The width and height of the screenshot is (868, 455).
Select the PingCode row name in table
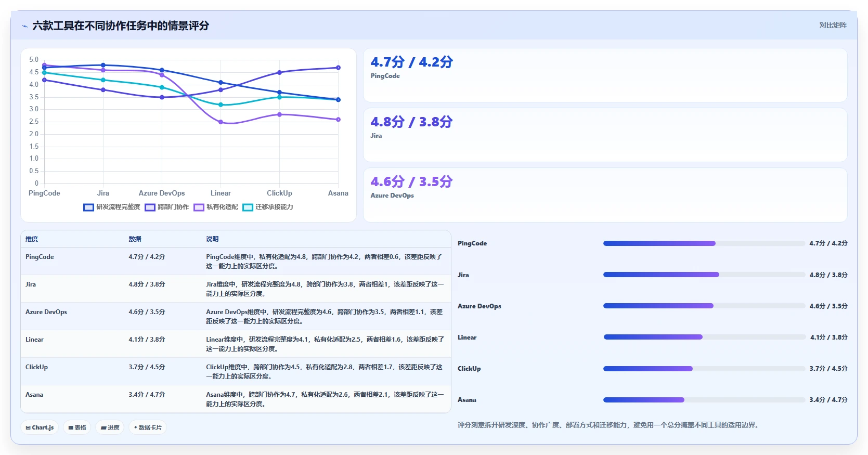coord(40,257)
